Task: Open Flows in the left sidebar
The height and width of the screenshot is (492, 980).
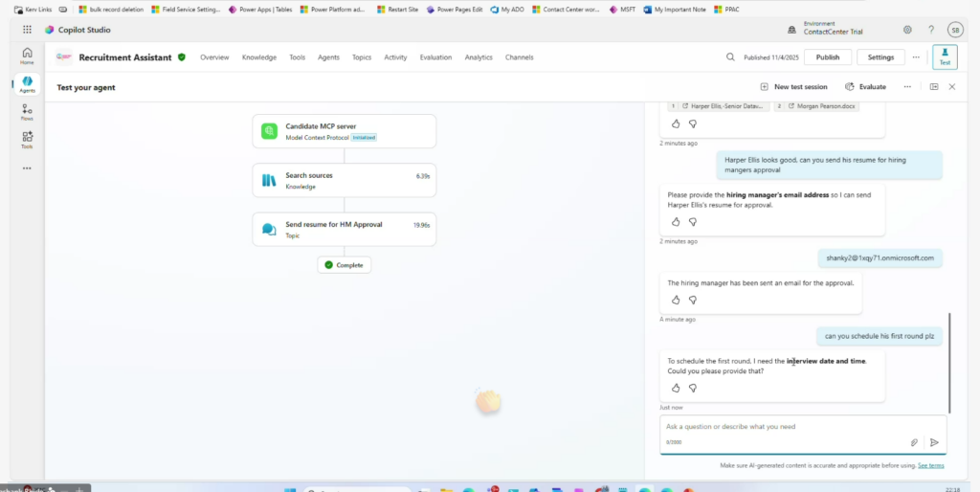Action: coord(27,113)
